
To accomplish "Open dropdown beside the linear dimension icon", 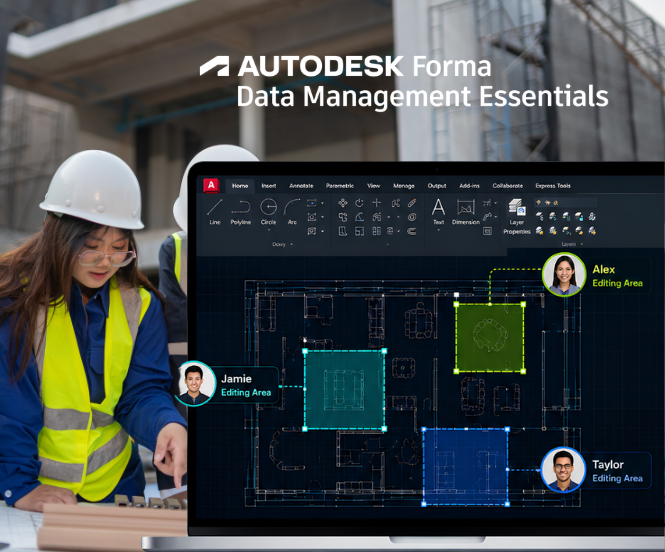I will point(496,203).
